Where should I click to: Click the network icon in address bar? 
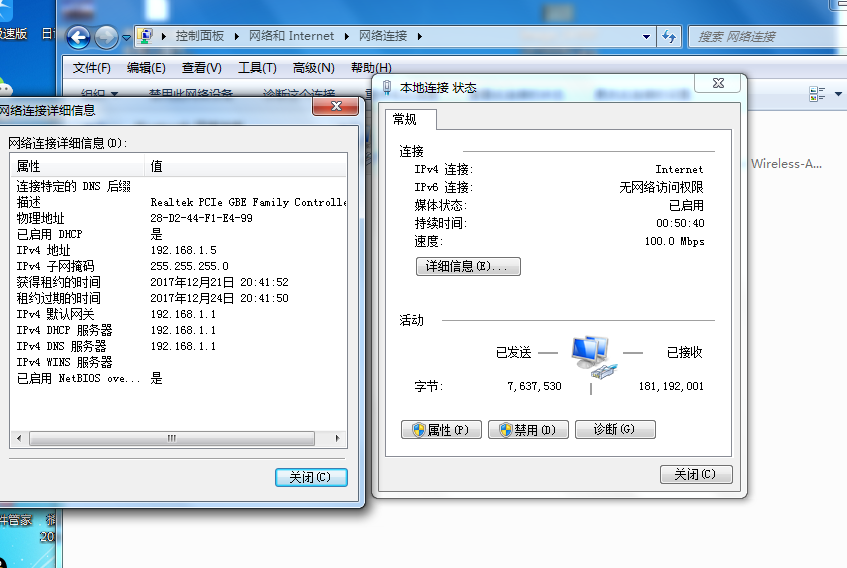click(x=145, y=36)
